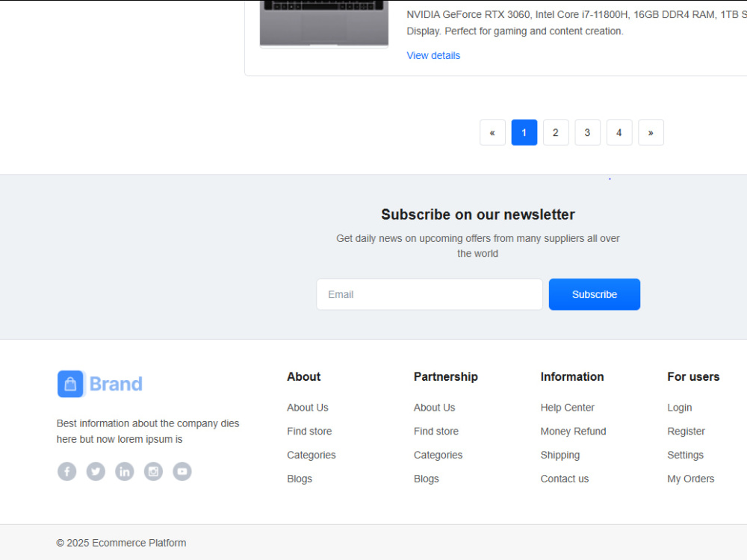Open the Contact us link
The image size is (747, 560).
coord(565,479)
